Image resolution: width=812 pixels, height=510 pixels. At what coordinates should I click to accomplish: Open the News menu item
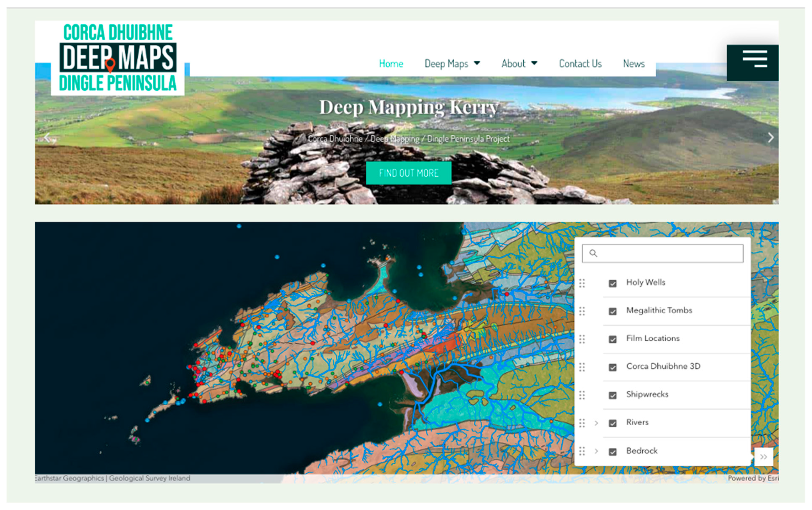(634, 63)
